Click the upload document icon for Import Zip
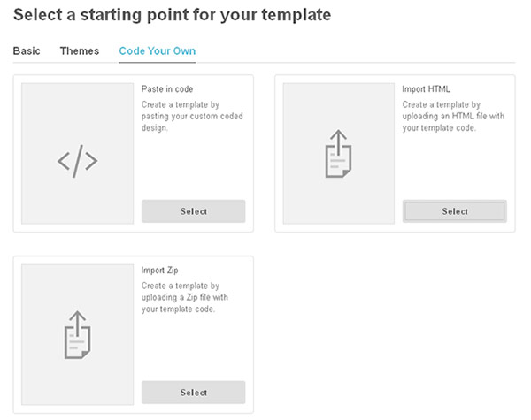This screenshot has width=531, height=420. (77, 333)
